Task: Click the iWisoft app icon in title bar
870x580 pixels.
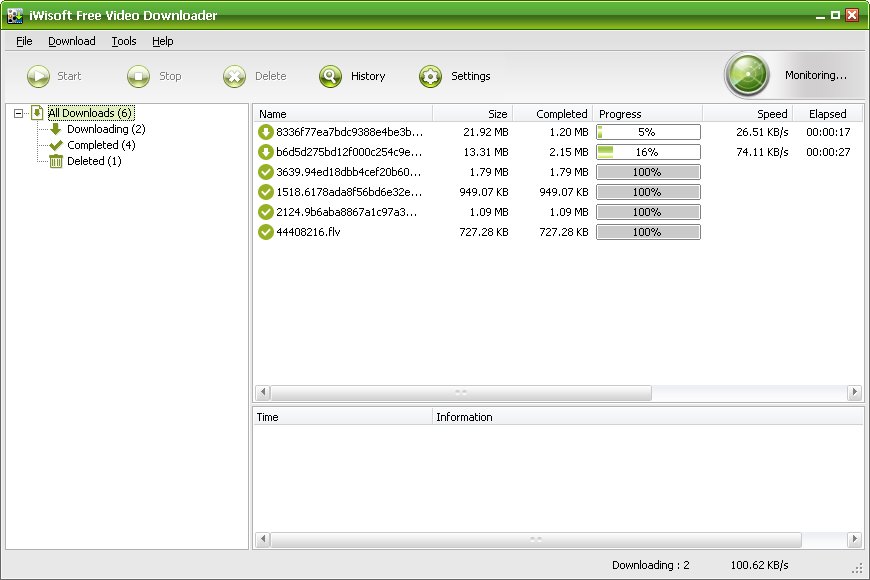Action: point(15,16)
